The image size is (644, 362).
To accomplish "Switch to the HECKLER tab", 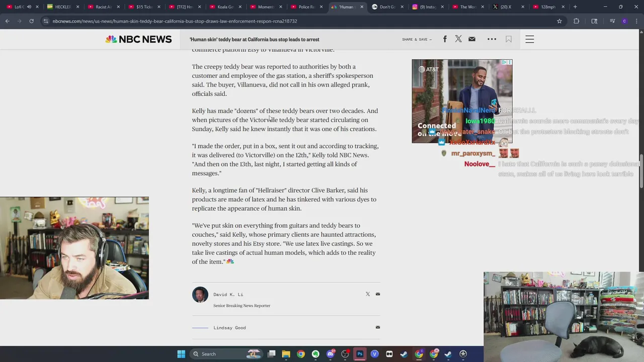I will tap(63, 7).
